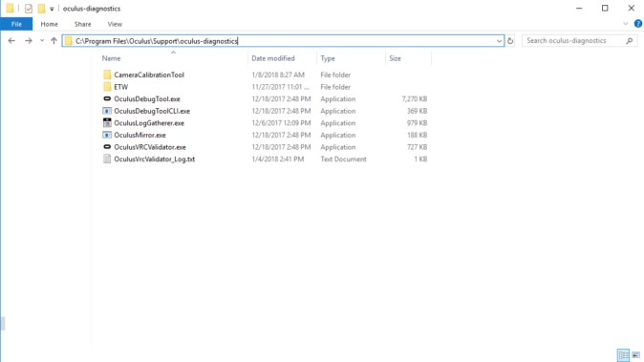Image resolution: width=644 pixels, height=362 pixels.
Task: Sort by the Name column header
Action: (x=111, y=58)
